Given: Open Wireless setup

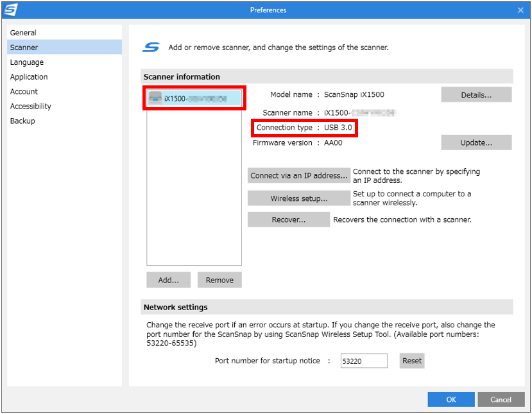Looking at the screenshot, I should click(299, 198).
